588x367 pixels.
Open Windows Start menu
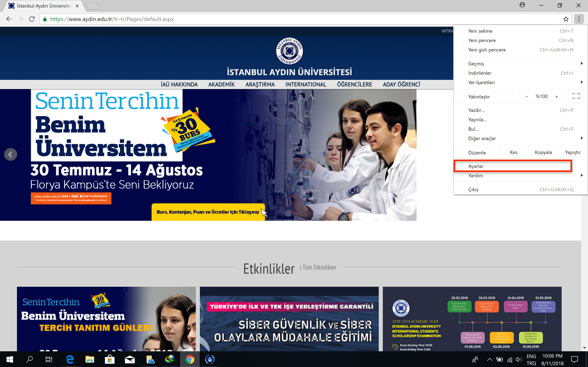(x=9, y=359)
